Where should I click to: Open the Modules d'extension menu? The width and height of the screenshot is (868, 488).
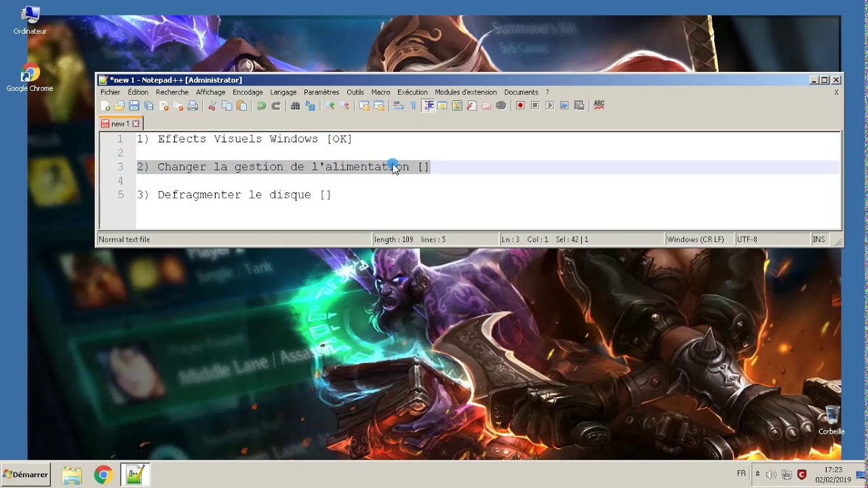pyautogui.click(x=466, y=92)
